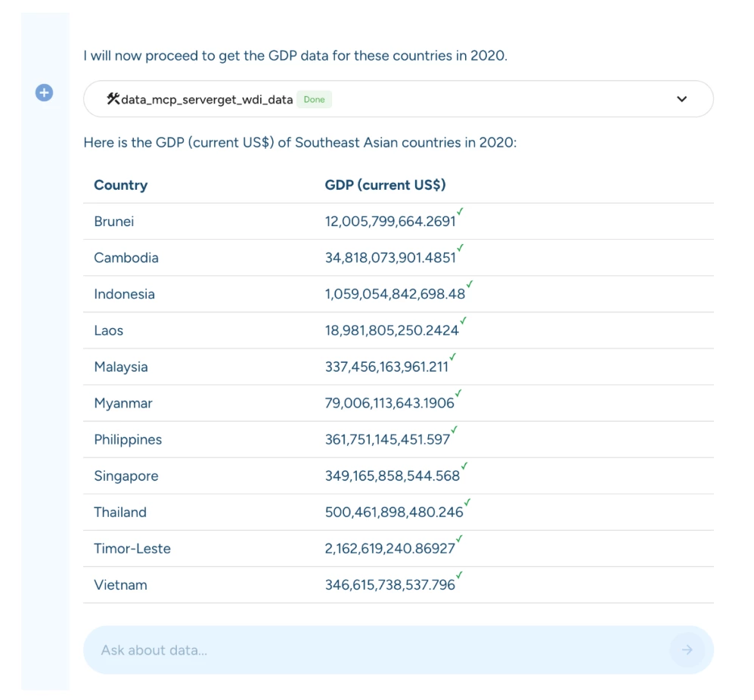Click the checkmark next to Thailand's GDP value
Image resolution: width=754 pixels, height=700 pixels.
click(x=468, y=503)
